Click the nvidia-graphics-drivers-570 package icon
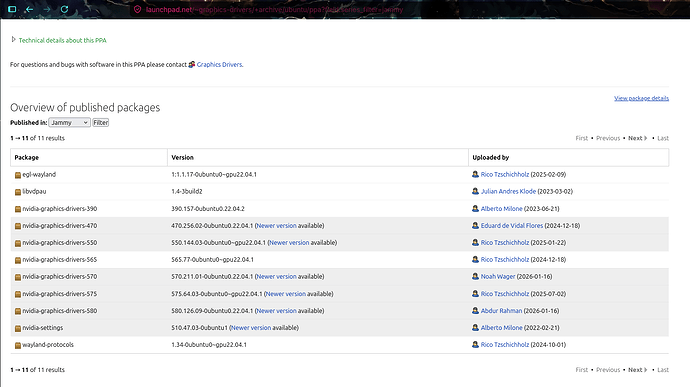690x387 pixels. click(18, 277)
